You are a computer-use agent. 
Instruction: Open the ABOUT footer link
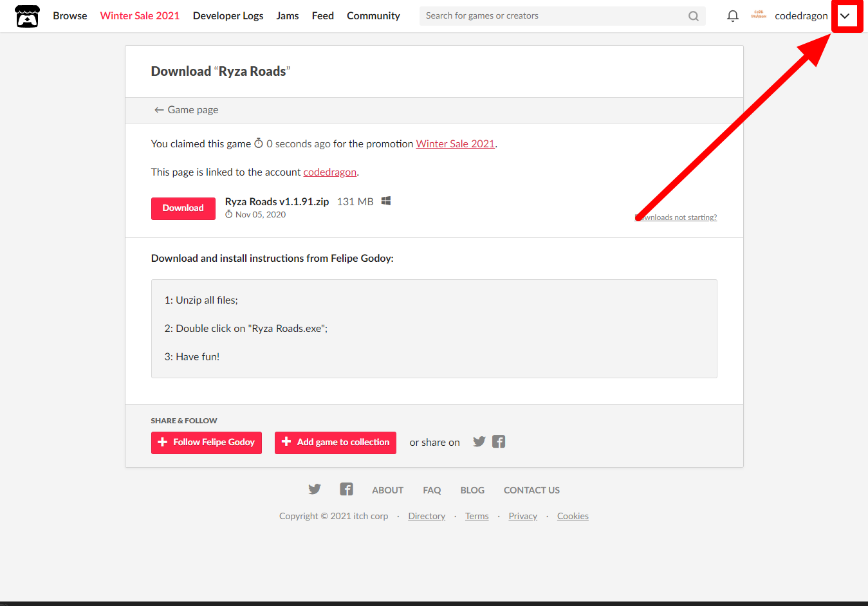[387, 490]
